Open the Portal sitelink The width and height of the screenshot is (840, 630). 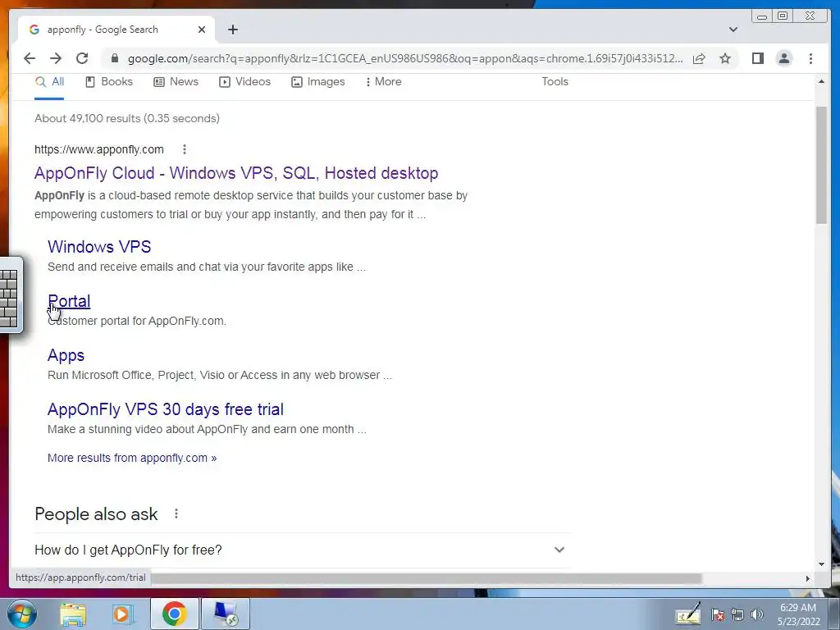click(x=69, y=301)
